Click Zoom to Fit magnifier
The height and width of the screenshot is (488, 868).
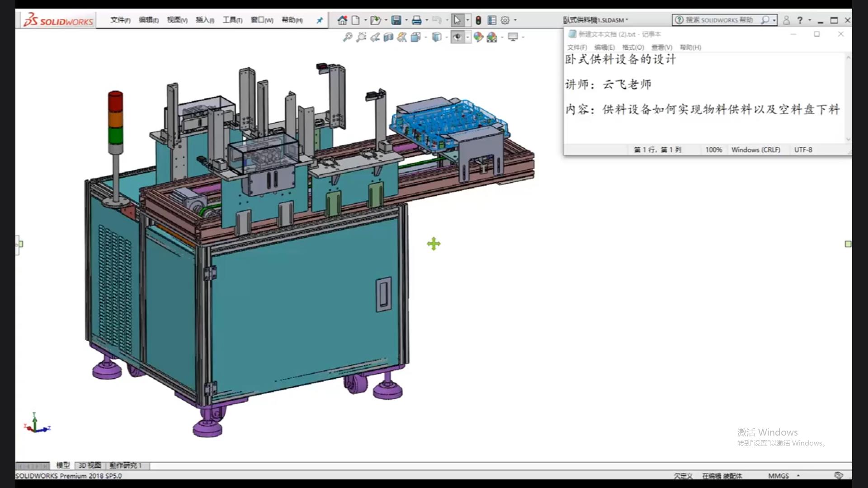coord(347,37)
